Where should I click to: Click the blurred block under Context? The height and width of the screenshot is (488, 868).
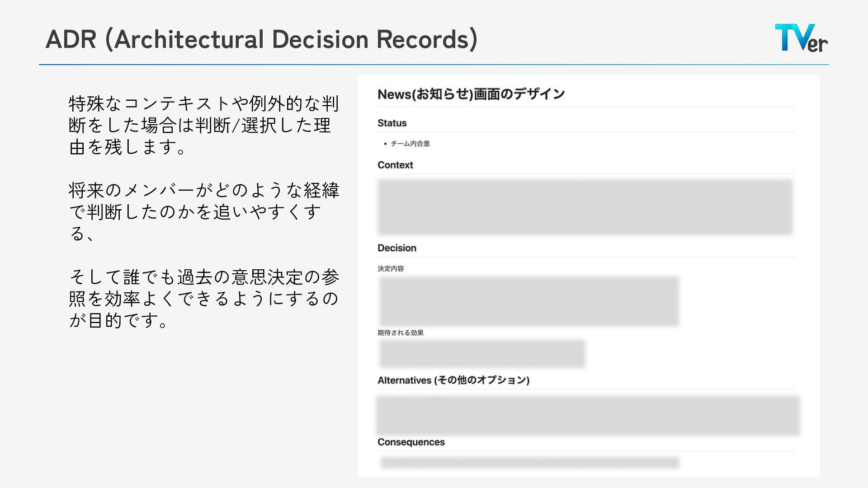click(x=585, y=207)
